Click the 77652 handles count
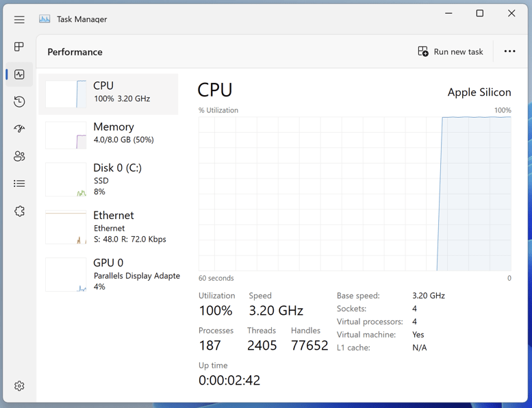The height and width of the screenshot is (408, 532). click(309, 346)
